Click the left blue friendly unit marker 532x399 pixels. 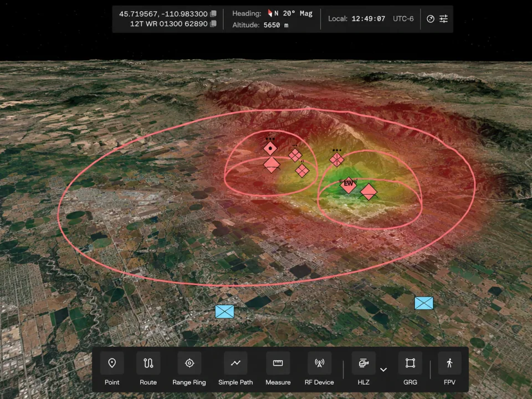click(x=224, y=311)
